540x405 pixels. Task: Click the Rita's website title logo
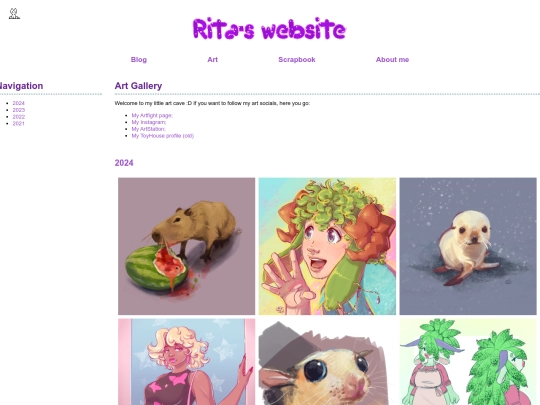[269, 29]
